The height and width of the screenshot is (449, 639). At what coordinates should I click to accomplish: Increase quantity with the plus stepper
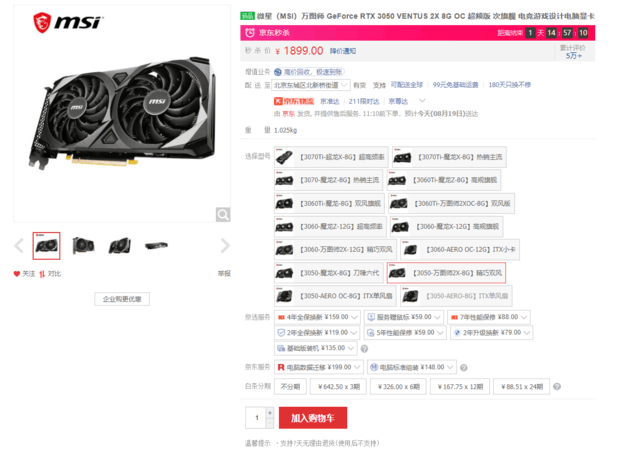(270, 413)
